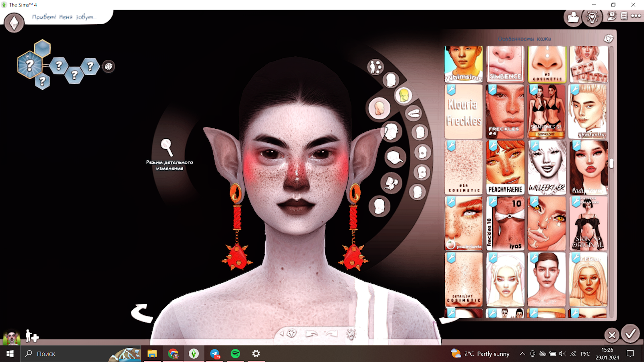Open Chrome from the taskbar
Image resolution: width=644 pixels, height=362 pixels.
pyautogui.click(x=173, y=354)
